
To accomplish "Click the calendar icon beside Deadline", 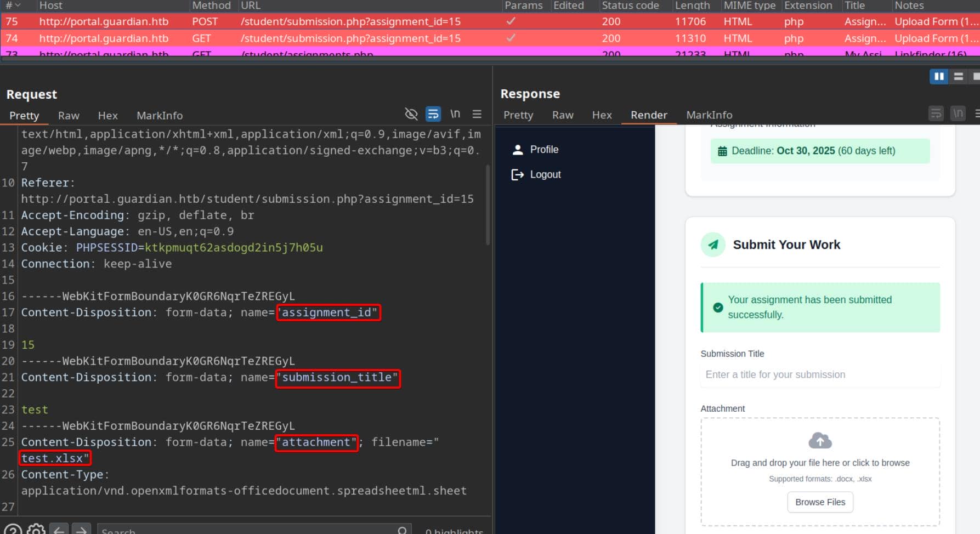I will tap(723, 151).
